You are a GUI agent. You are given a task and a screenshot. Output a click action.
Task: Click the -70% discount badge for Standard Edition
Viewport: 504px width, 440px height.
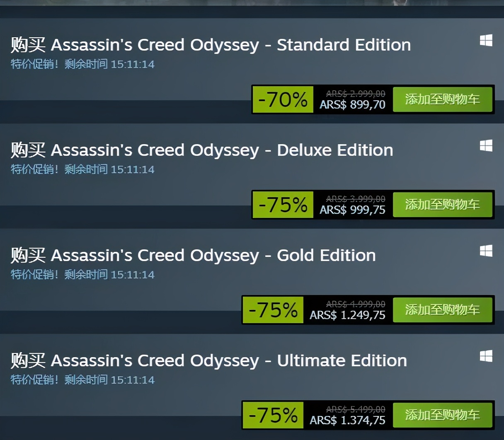coord(282,99)
